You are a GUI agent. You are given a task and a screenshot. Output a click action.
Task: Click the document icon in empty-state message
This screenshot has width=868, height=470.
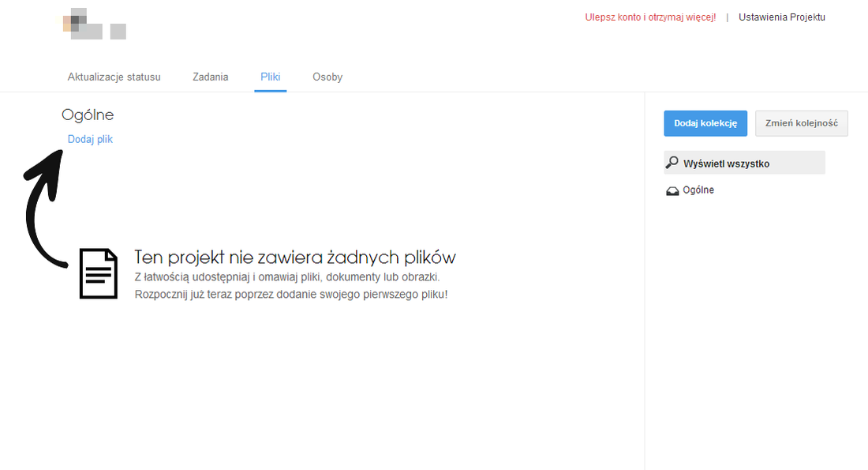click(99, 273)
